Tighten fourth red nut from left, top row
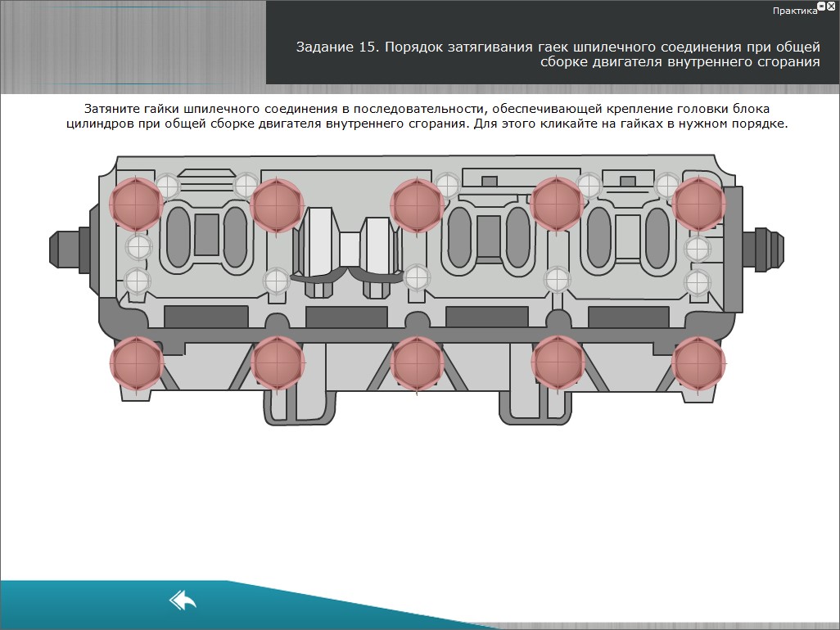This screenshot has height=630, width=840. 558,205
